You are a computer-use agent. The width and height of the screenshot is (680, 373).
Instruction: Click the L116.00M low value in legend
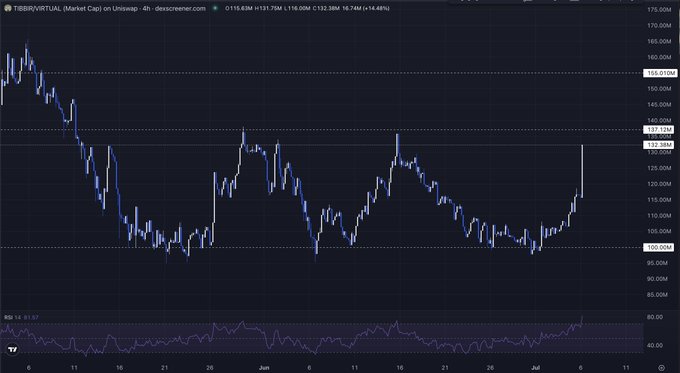pos(298,8)
